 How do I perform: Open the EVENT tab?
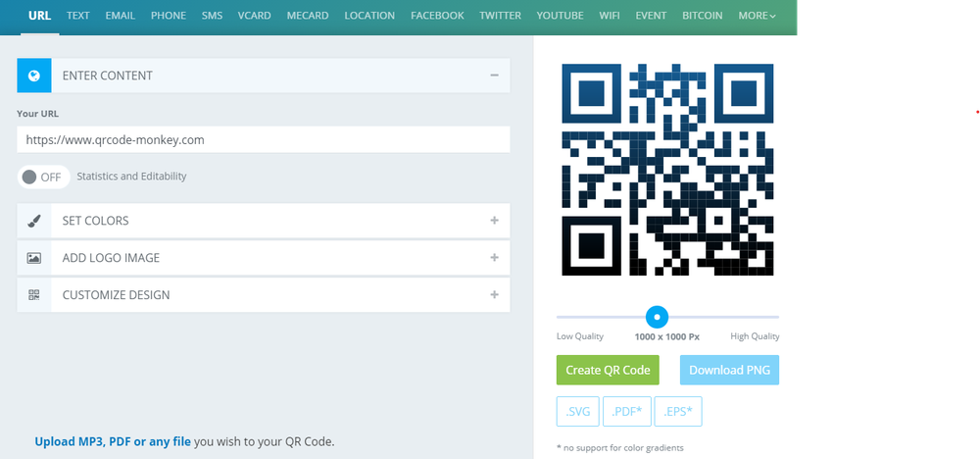pos(652,16)
